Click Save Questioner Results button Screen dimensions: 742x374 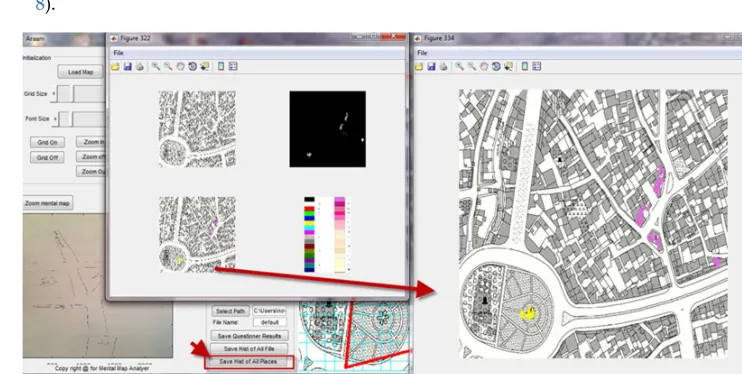(x=249, y=336)
